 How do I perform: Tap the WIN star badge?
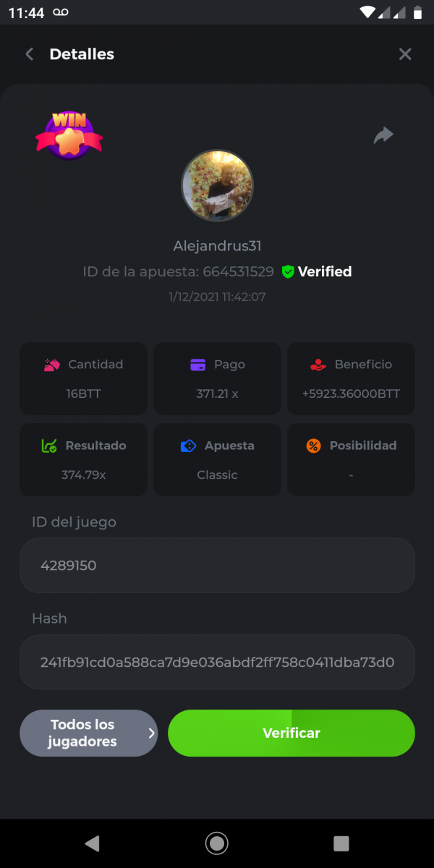[x=69, y=135]
